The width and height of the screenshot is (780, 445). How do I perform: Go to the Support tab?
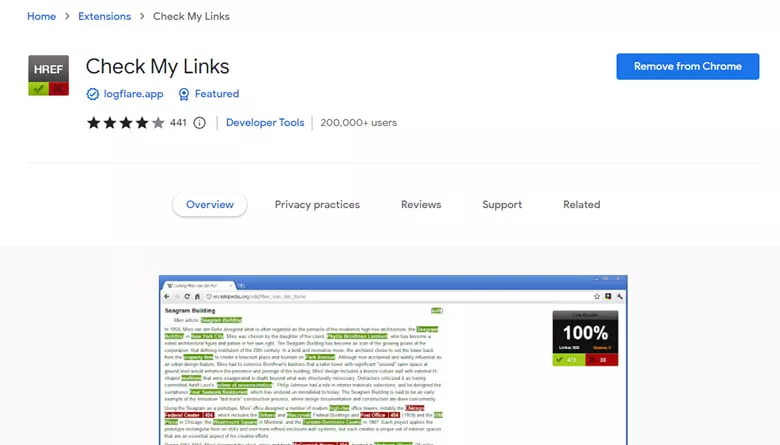point(502,205)
